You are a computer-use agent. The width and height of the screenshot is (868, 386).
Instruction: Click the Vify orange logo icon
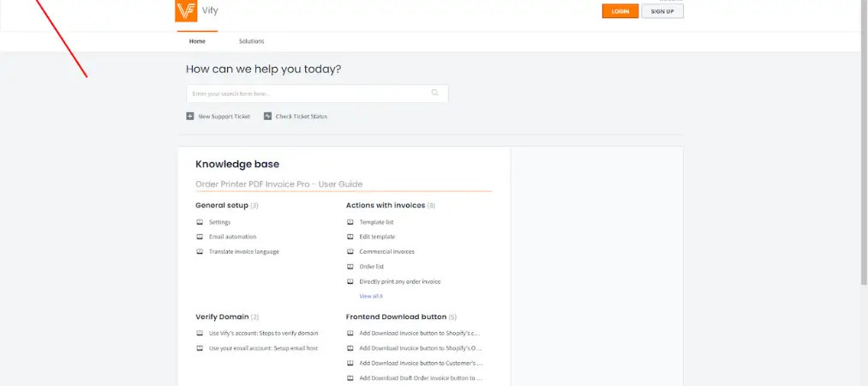pyautogui.click(x=186, y=11)
